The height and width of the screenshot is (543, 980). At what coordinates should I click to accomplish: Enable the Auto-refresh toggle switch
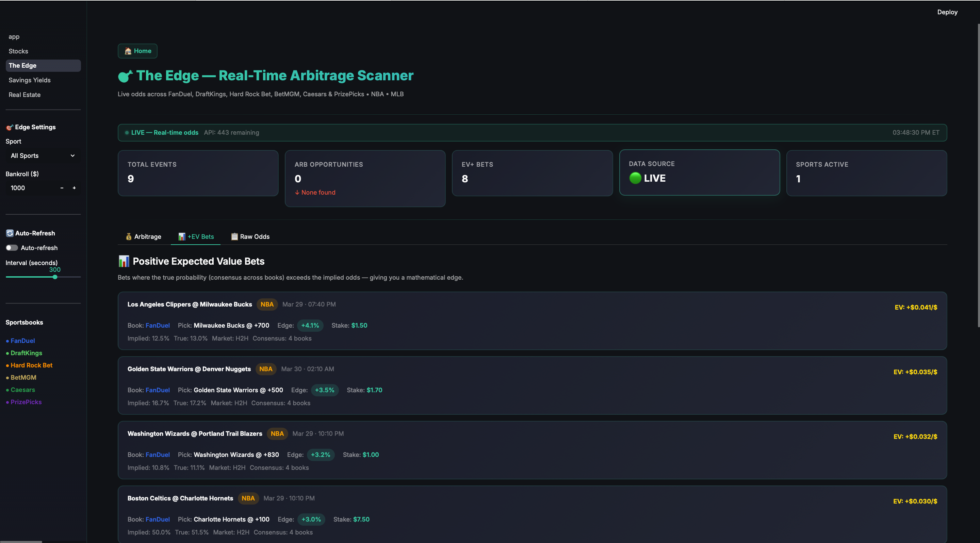tap(12, 248)
